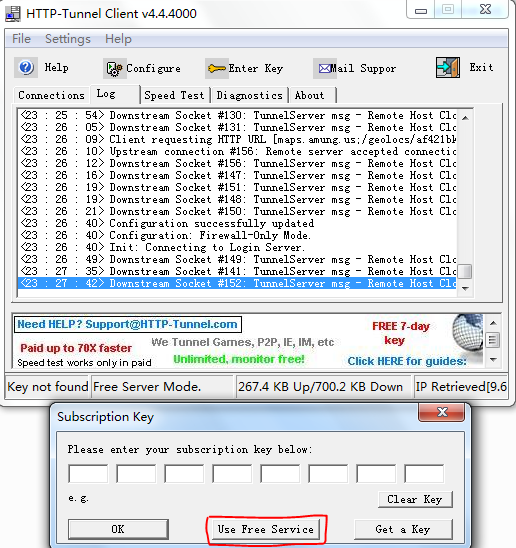Open the Help menu
This screenshot has width=516, height=548.
118,39
